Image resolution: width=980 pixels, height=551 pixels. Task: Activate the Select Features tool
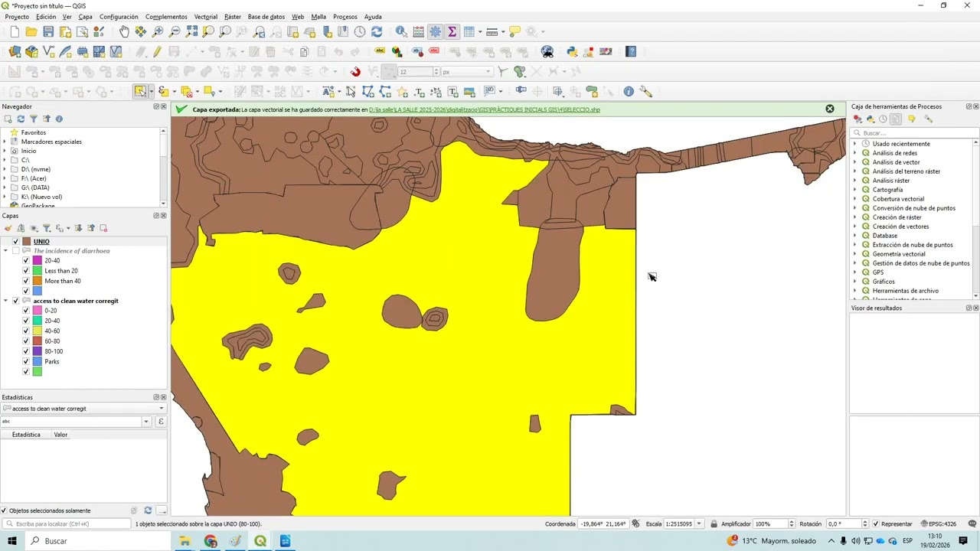point(140,91)
